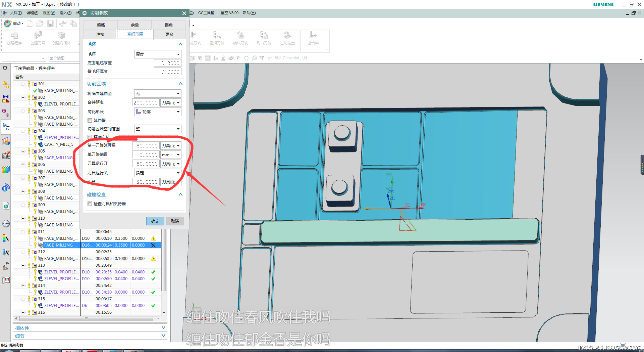
Task: Check 检查刀具和夹持器 option
Action: (90, 204)
